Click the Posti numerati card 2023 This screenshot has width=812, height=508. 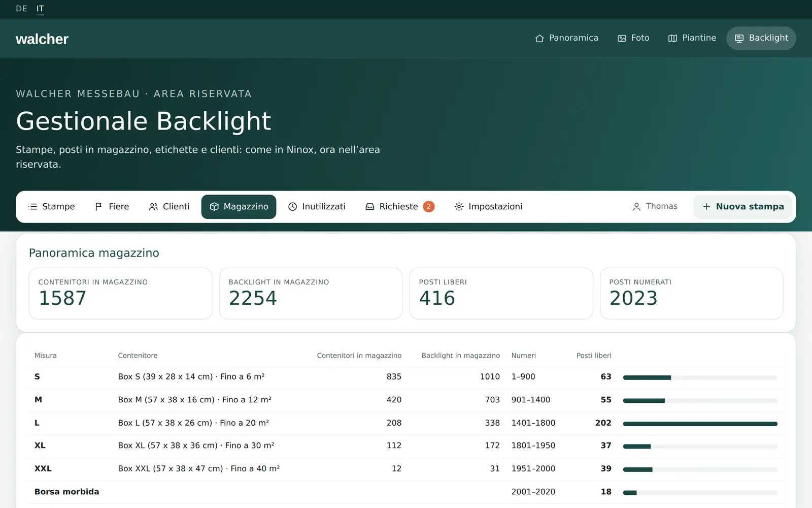pyautogui.click(x=691, y=294)
